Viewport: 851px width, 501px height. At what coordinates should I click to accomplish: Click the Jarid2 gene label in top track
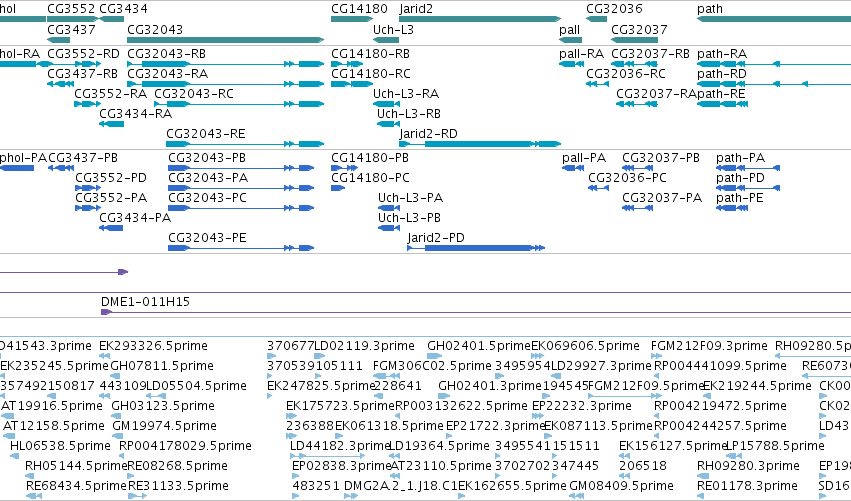tap(416, 9)
